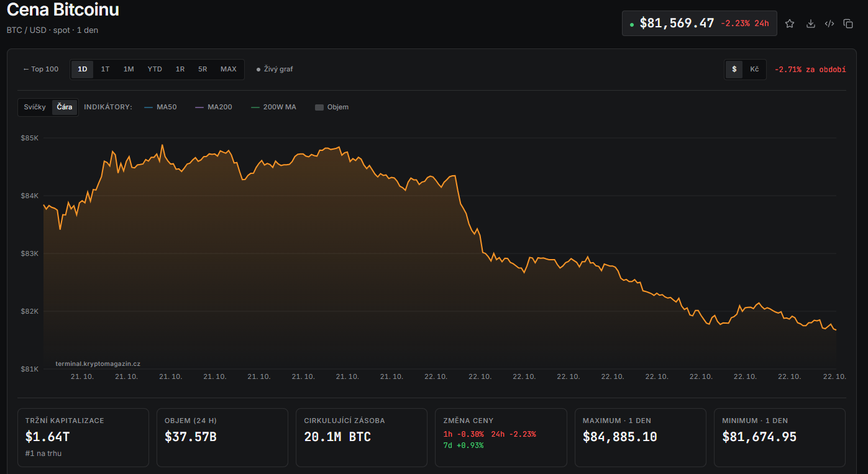
Task: Enable the MA200 indicator
Action: [214, 107]
